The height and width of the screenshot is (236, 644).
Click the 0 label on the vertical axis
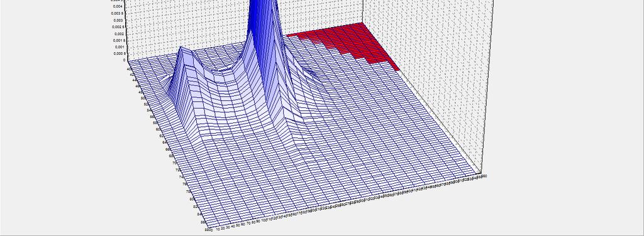pyautogui.click(x=124, y=60)
